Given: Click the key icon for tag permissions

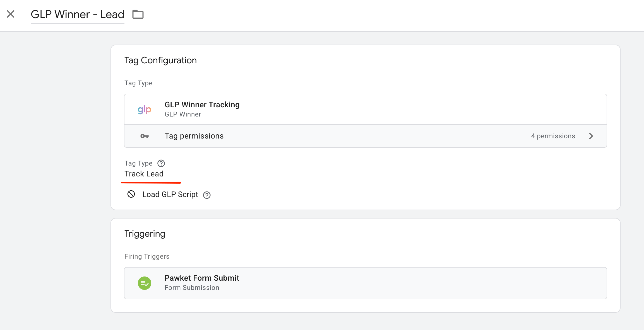Looking at the screenshot, I should [x=145, y=136].
